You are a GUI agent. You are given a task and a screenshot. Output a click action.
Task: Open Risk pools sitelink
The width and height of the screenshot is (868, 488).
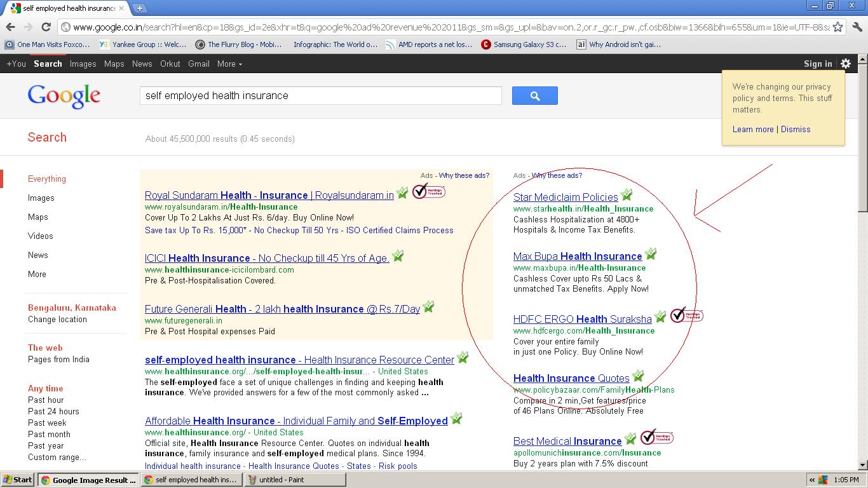[398, 466]
